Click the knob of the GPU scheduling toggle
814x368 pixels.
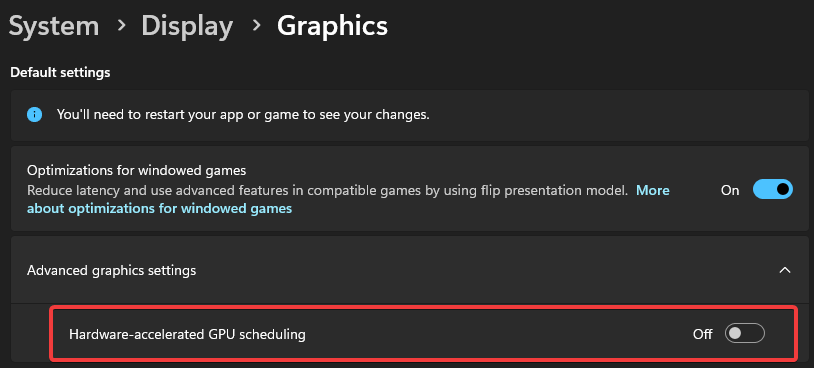pos(735,334)
